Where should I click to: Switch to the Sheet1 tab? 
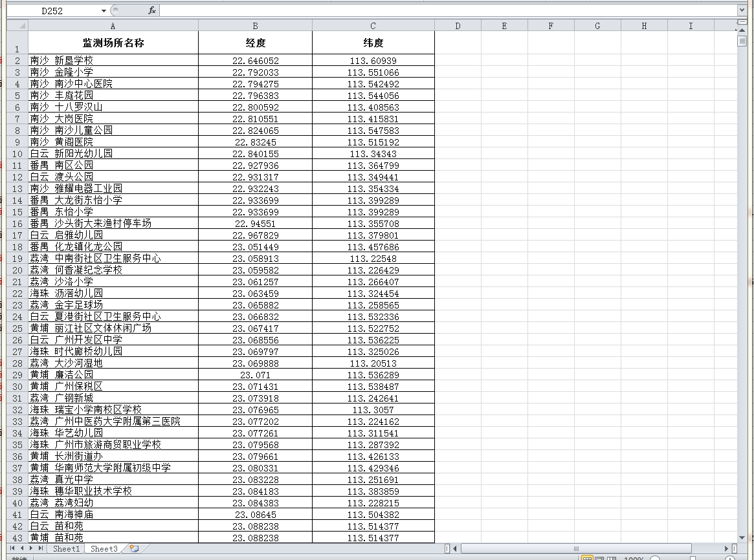tap(66, 548)
